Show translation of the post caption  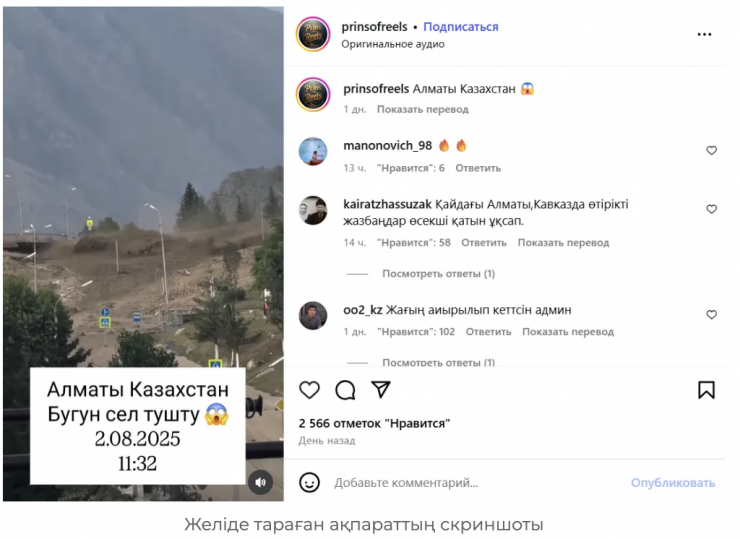[x=422, y=109]
